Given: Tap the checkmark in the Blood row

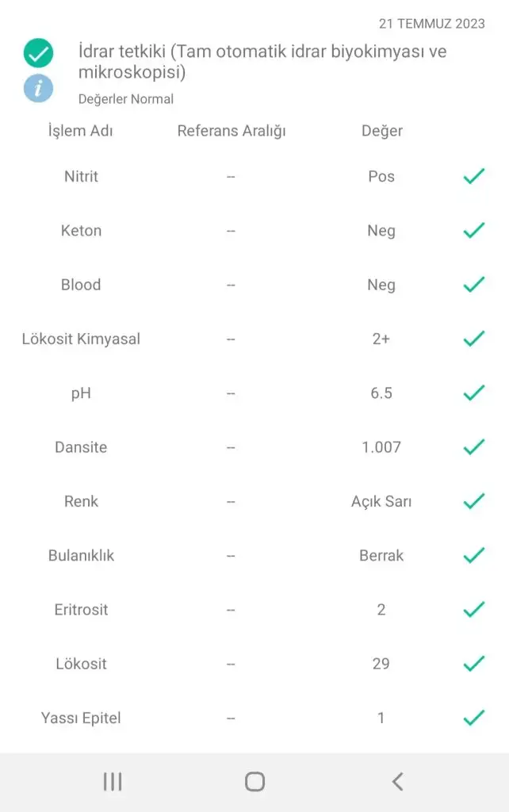Looking at the screenshot, I should (473, 285).
